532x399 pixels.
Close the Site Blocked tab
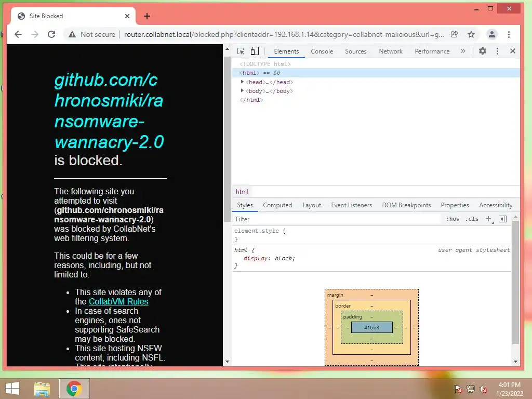tap(127, 16)
